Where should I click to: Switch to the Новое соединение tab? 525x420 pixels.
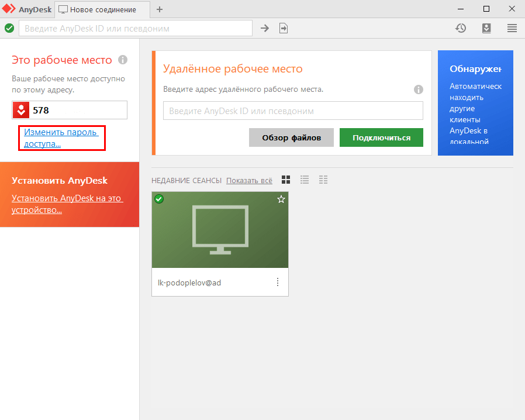[x=102, y=9]
